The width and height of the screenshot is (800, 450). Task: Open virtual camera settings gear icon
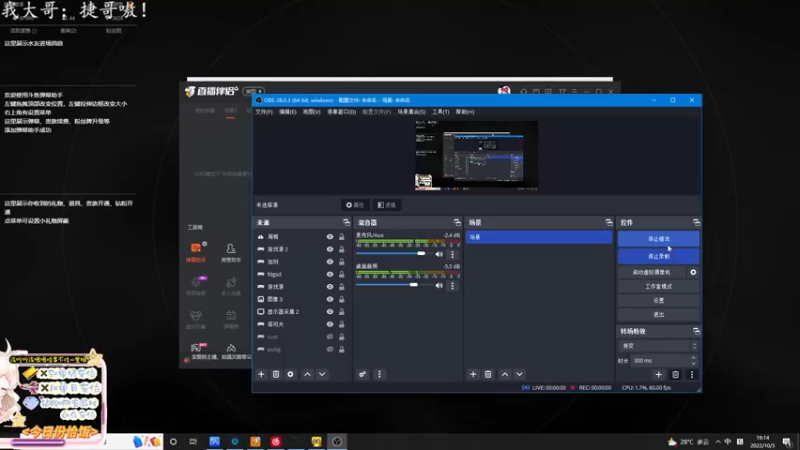[x=693, y=272]
